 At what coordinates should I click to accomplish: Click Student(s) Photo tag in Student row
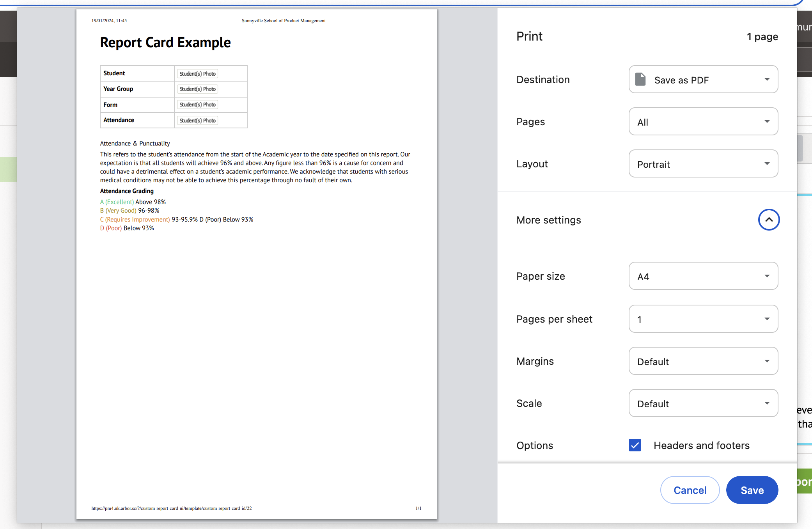[197, 74]
